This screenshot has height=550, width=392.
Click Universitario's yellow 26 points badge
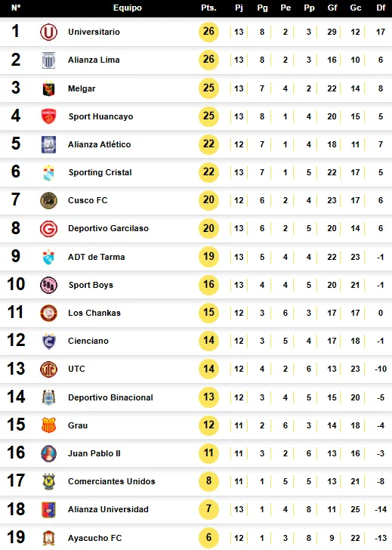208,32
